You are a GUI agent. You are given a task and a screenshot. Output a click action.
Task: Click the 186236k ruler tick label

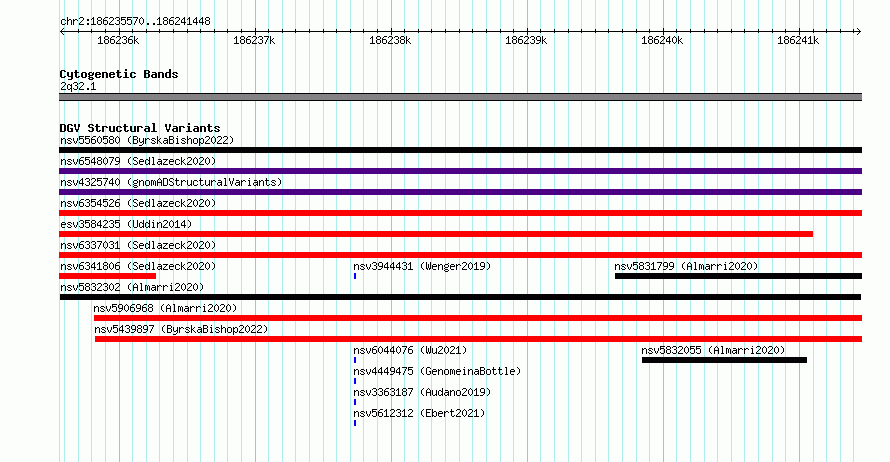[118, 41]
